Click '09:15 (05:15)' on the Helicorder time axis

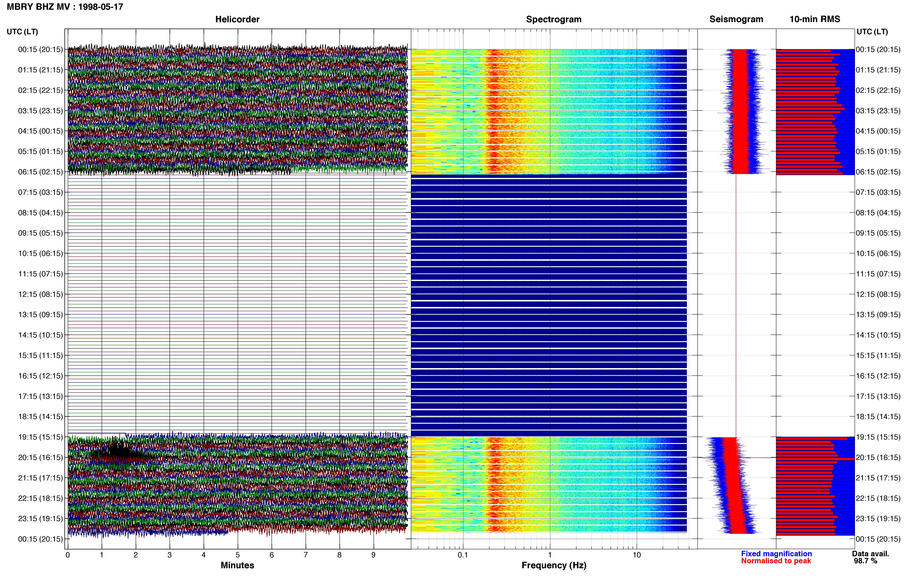[41, 233]
